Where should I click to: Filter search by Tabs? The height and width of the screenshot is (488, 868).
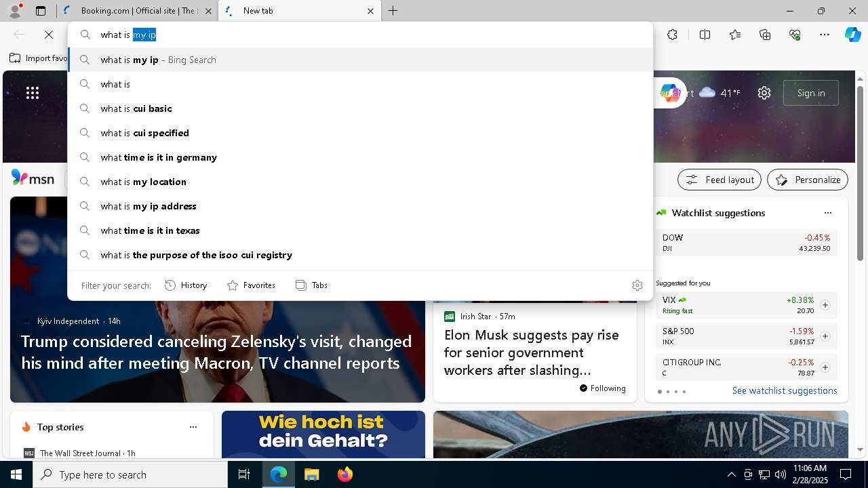[x=311, y=285]
